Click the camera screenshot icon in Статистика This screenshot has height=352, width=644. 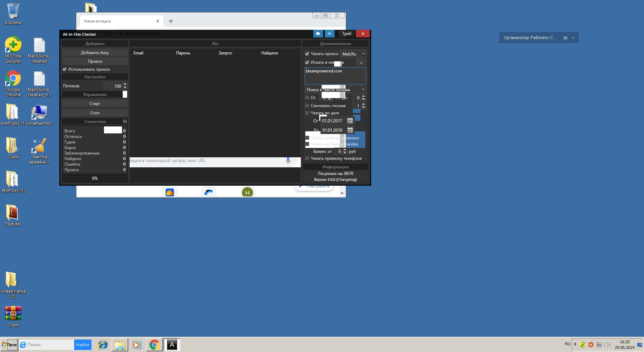click(x=125, y=122)
